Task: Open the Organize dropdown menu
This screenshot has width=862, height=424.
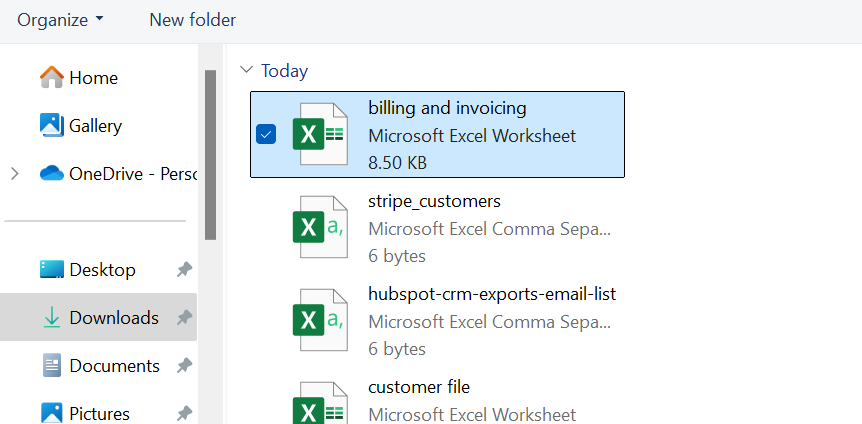Action: [x=60, y=20]
